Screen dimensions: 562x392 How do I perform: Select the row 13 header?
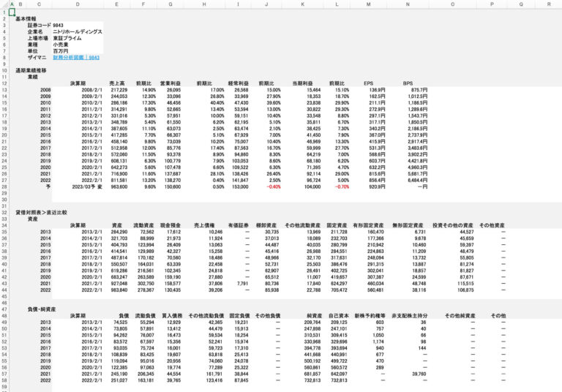[x=4, y=90]
